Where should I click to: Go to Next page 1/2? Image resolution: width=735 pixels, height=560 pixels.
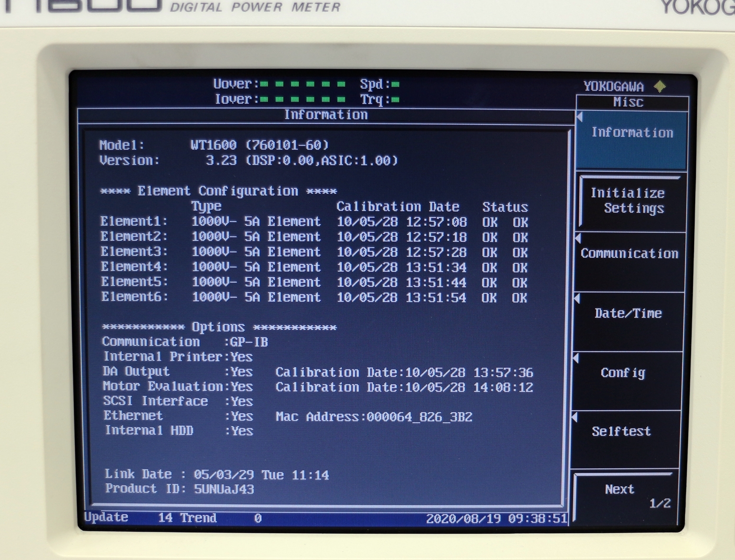click(625, 497)
